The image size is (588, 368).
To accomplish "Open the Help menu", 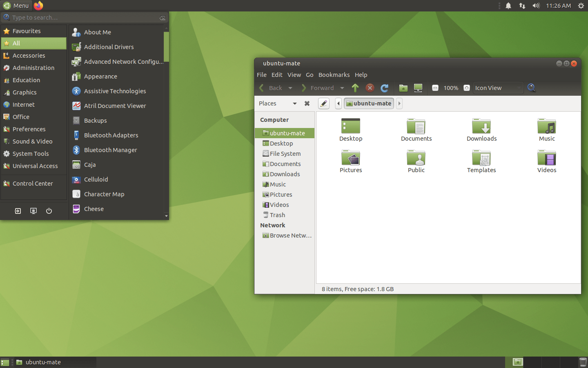I will point(361,75).
